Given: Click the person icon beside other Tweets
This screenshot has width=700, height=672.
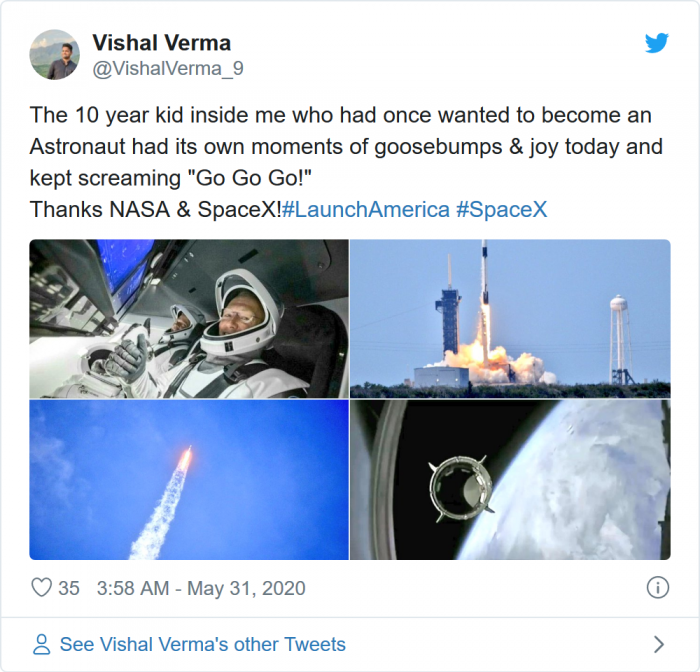Looking at the screenshot, I should pyautogui.click(x=41, y=644).
